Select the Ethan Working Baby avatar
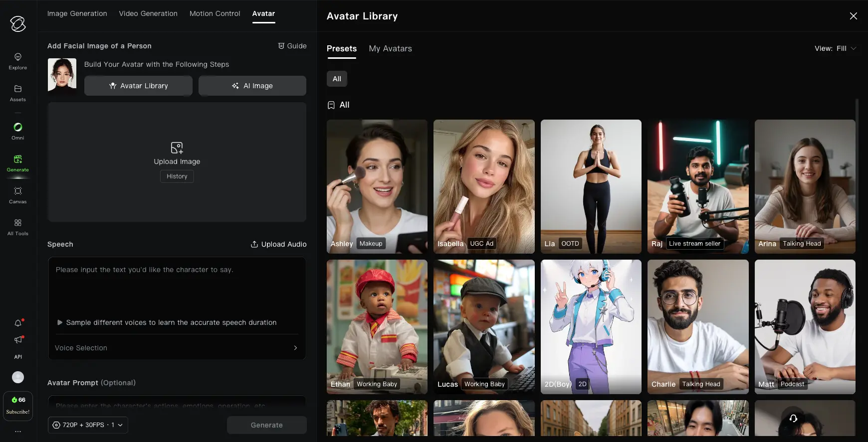 (377, 327)
